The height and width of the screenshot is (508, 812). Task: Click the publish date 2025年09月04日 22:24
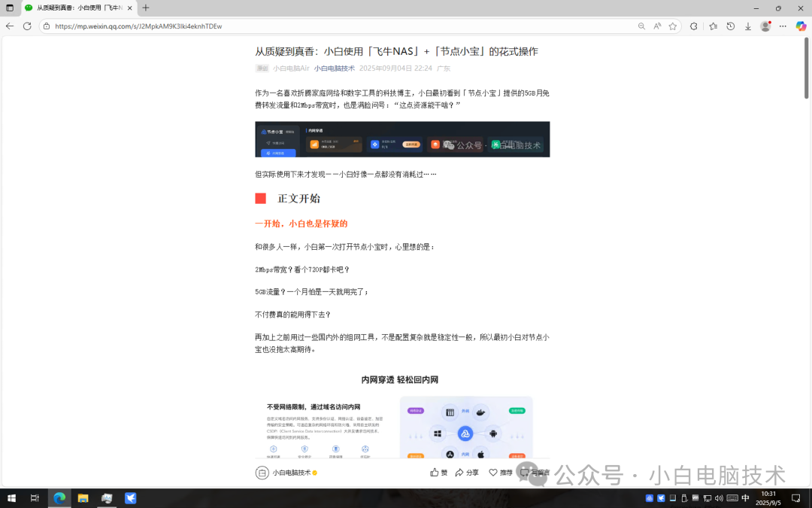(x=395, y=68)
